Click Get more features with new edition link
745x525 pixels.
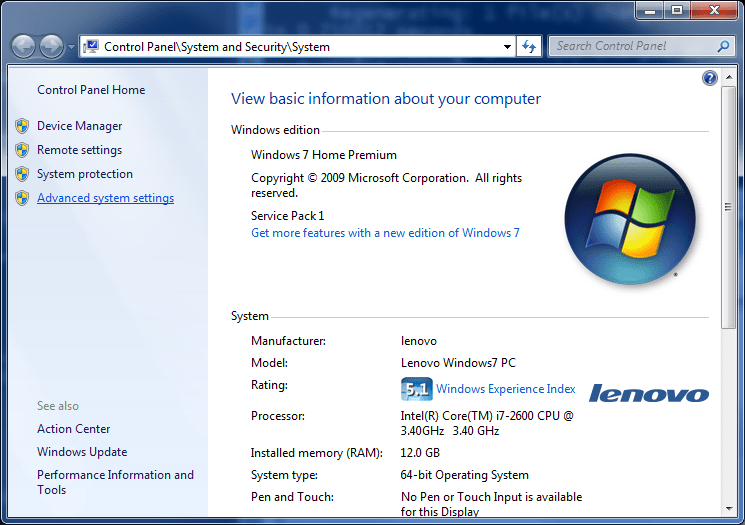click(x=385, y=233)
